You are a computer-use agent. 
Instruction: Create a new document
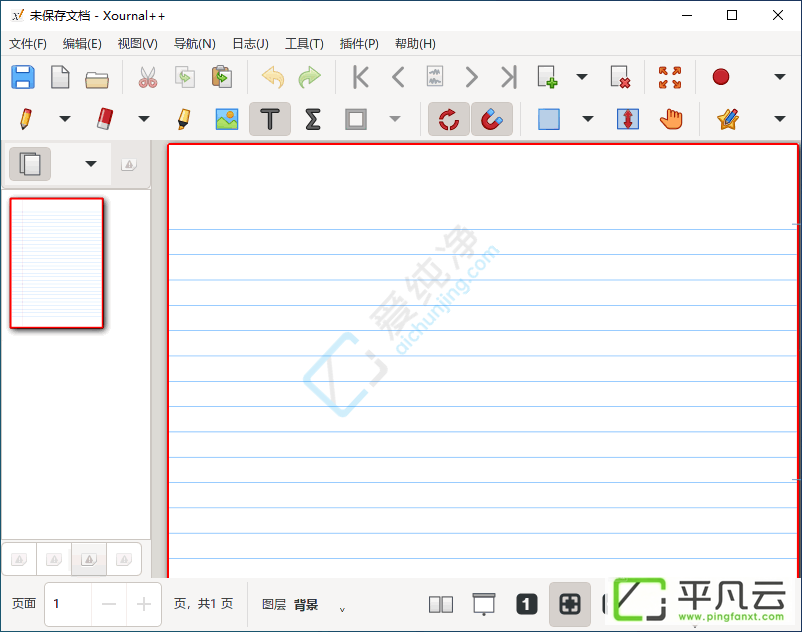60,77
